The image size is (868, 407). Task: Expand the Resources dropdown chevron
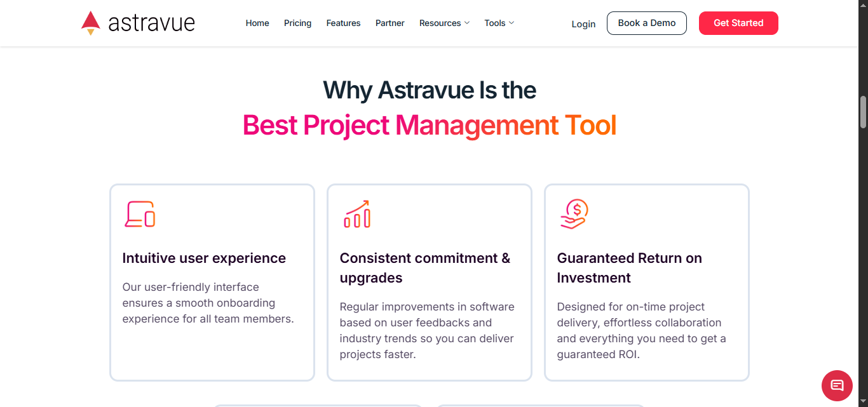(467, 23)
